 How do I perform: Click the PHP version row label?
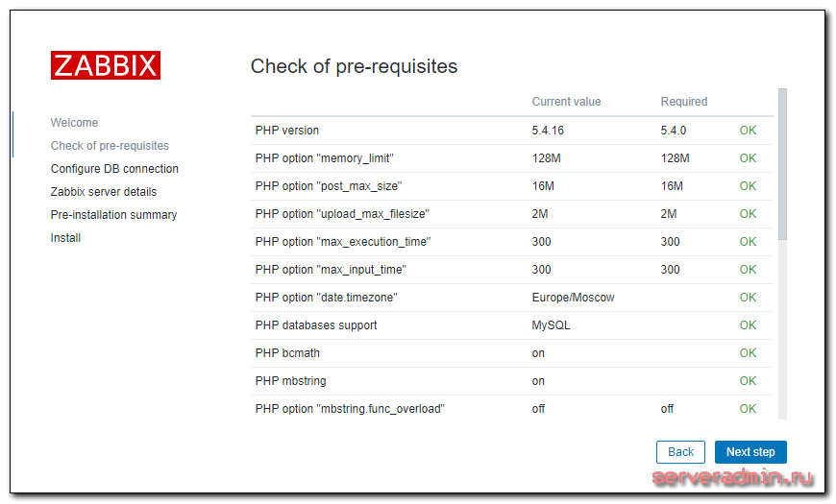(x=287, y=130)
